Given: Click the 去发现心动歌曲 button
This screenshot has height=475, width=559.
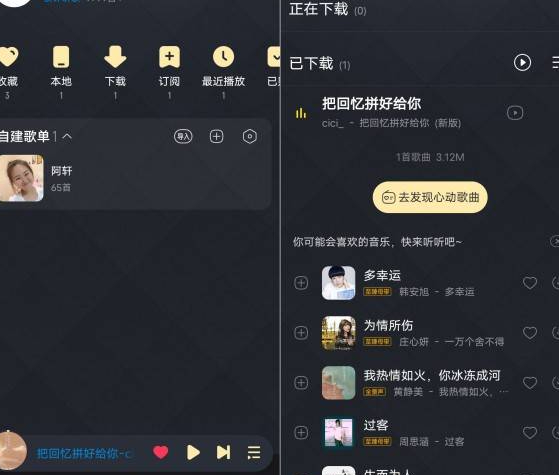Looking at the screenshot, I should coord(430,197).
